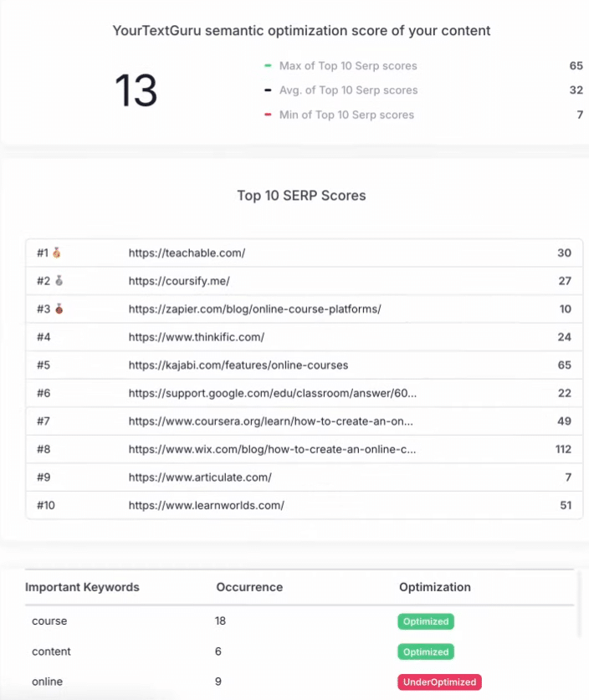Click the bronze medal icon beside #3

tap(59, 309)
